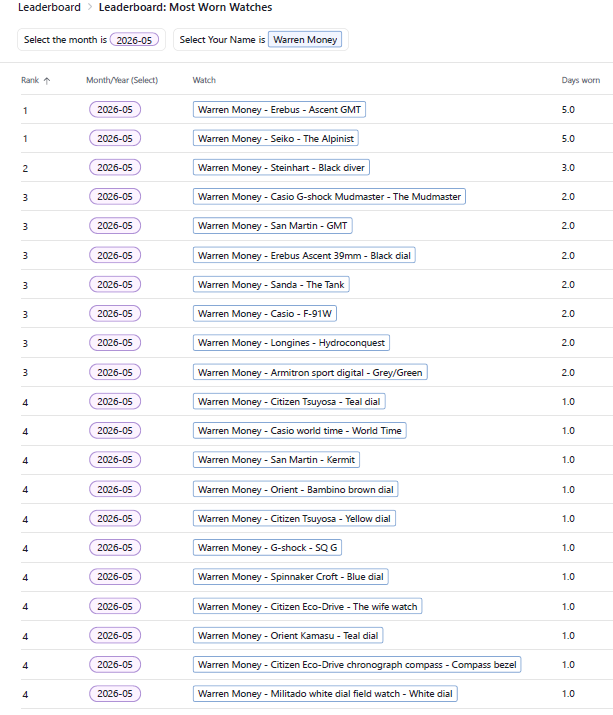Open the Warren Money name filter value
This screenshot has height=715, width=613.
[x=305, y=40]
